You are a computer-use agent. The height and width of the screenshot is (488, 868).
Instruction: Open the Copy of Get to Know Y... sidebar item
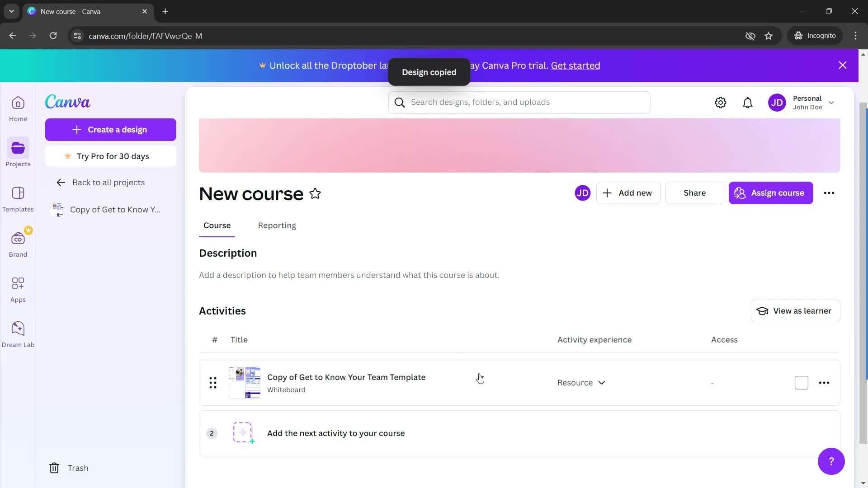point(115,209)
